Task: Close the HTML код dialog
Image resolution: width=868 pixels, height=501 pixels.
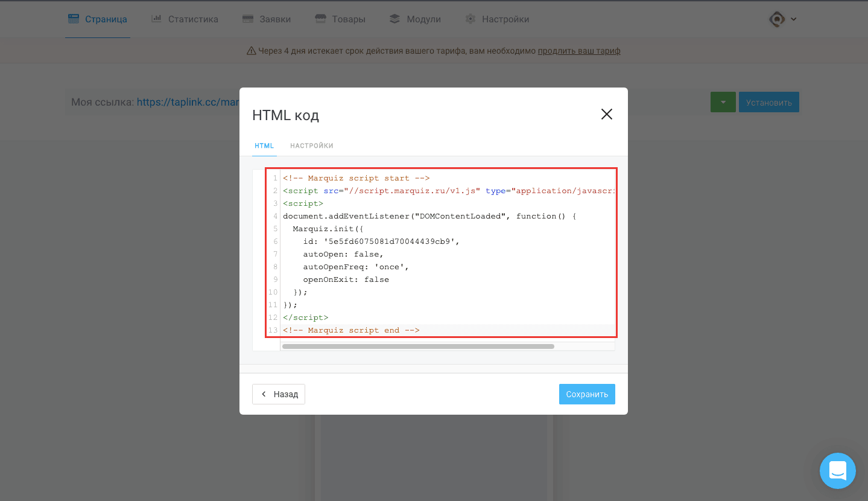Action: coord(607,114)
